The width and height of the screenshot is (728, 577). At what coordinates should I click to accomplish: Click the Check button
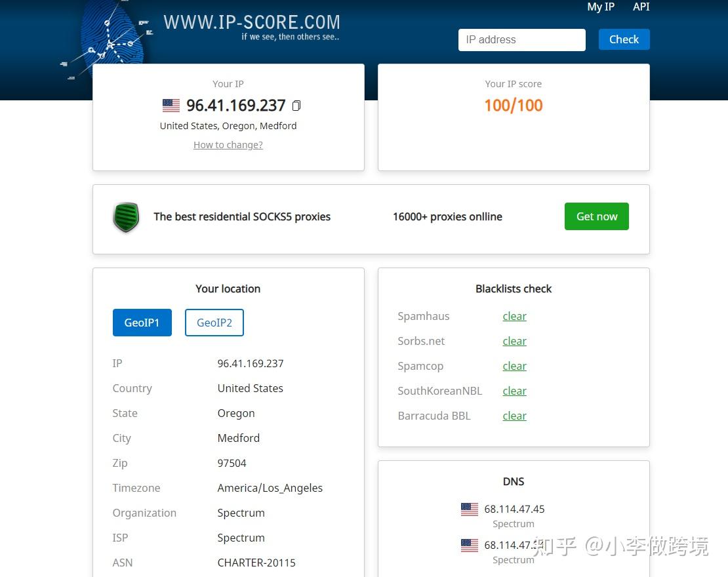pos(624,39)
